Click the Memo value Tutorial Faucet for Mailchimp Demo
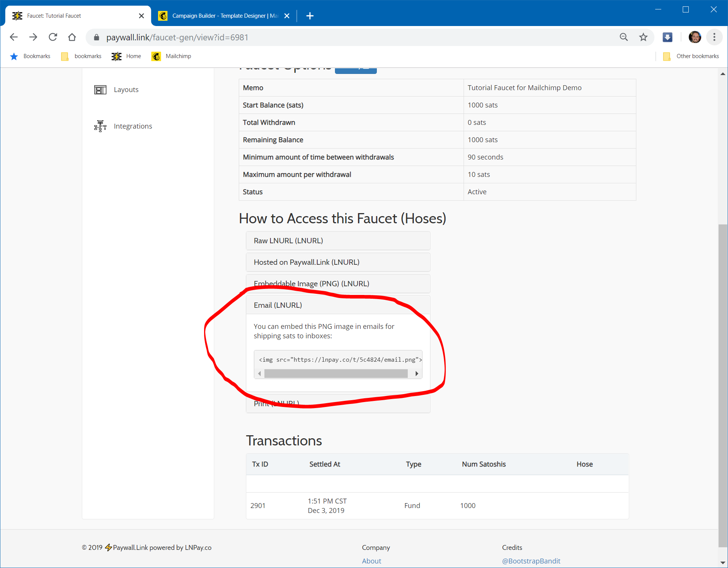This screenshot has height=568, width=728. point(525,88)
